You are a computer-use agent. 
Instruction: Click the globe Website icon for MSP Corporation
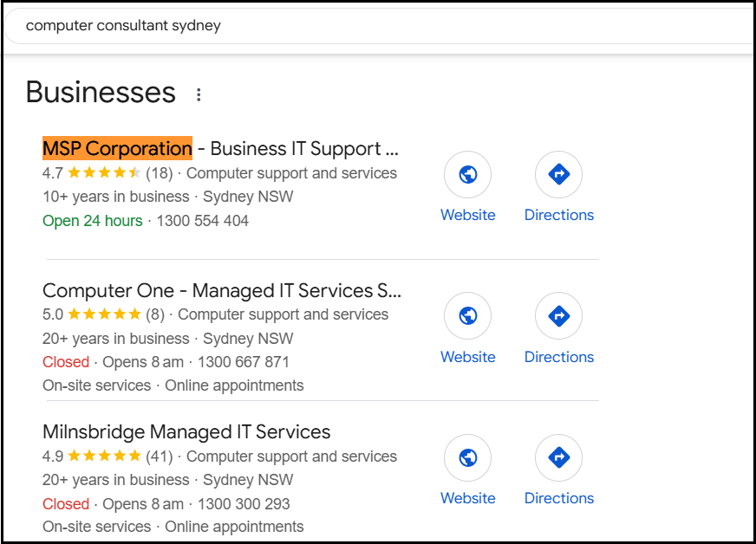pos(467,174)
